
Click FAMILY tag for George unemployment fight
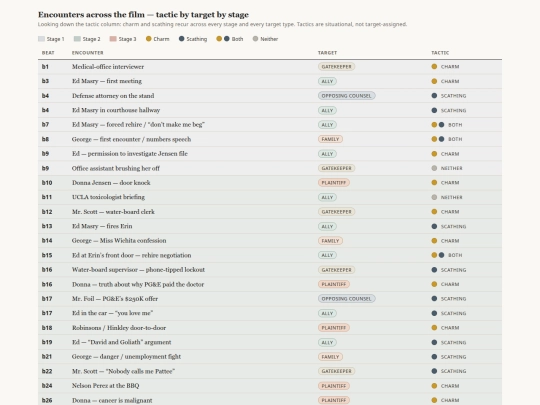pyautogui.click(x=330, y=357)
